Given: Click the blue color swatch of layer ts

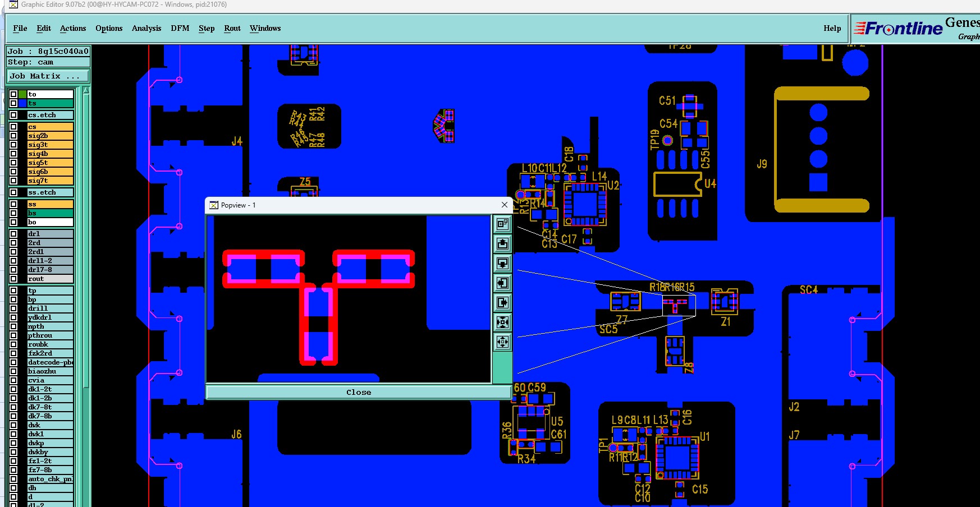Looking at the screenshot, I should click(22, 103).
